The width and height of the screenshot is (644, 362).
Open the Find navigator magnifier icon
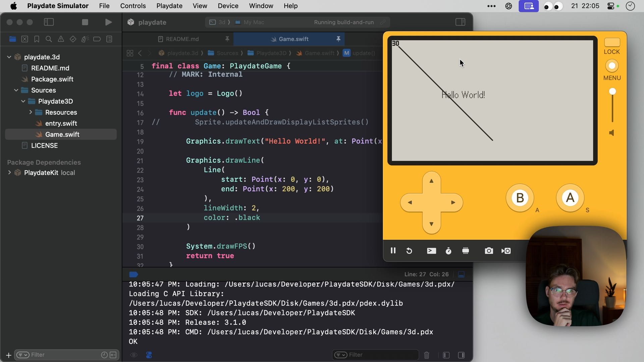tap(49, 39)
